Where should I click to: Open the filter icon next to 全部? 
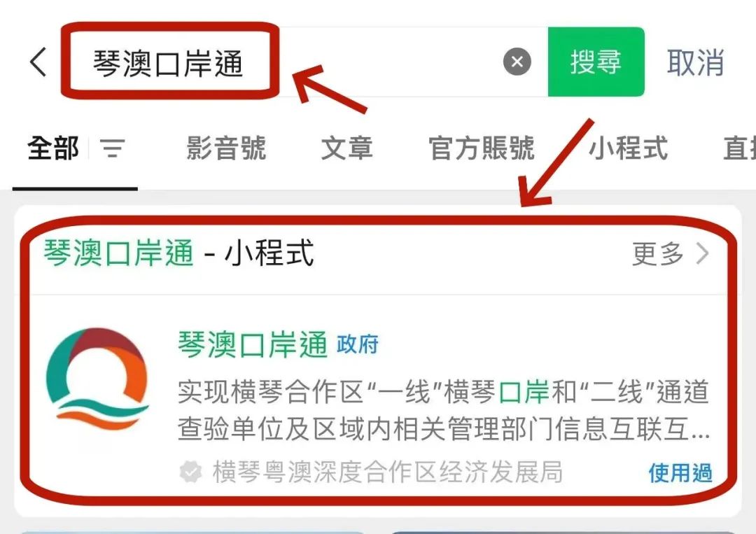(112, 148)
